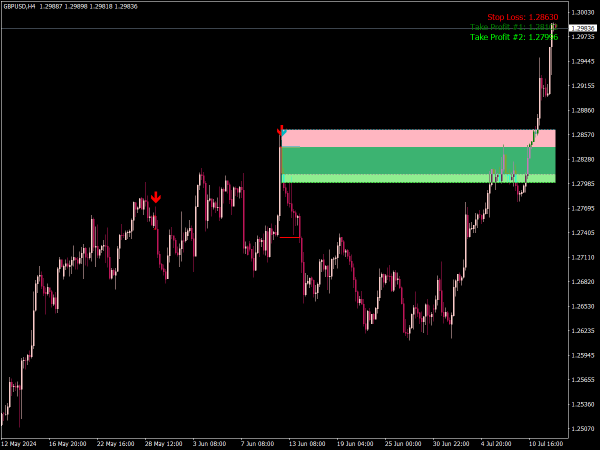Click the 1.26530 price axis label
This screenshot has height=450, width=600.
tap(583, 306)
